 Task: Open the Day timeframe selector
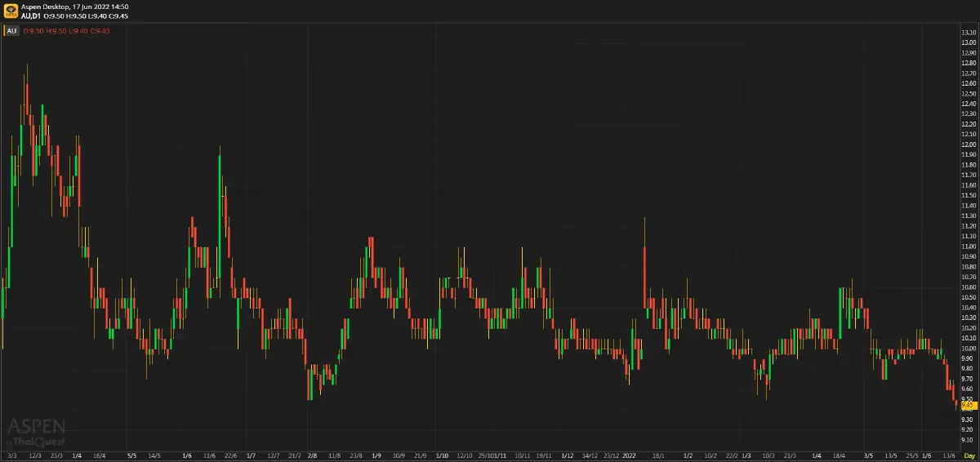tap(969, 455)
